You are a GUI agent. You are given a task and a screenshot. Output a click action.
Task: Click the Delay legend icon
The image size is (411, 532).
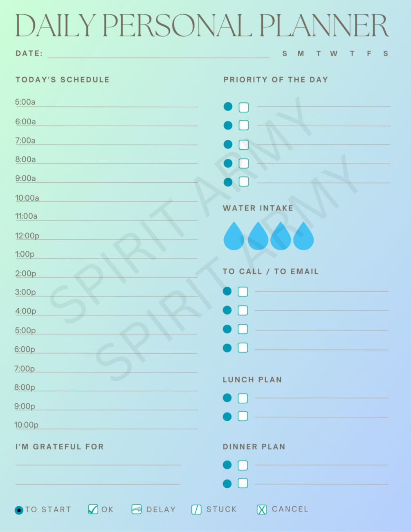point(137,509)
